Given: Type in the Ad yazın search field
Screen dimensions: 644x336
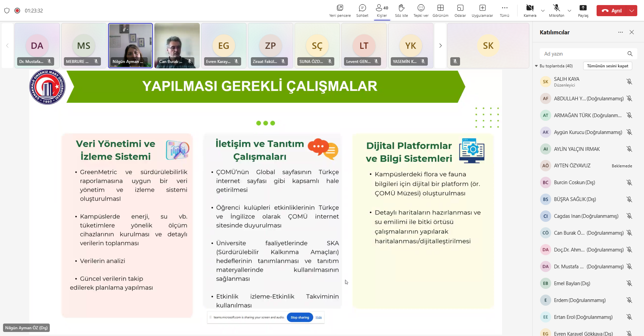Looking at the screenshot, I should pos(583,54).
